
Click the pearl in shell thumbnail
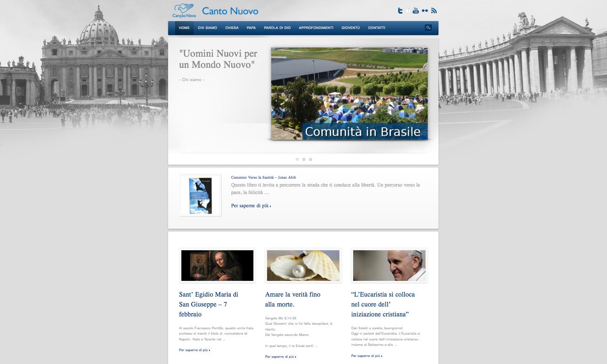(303, 266)
